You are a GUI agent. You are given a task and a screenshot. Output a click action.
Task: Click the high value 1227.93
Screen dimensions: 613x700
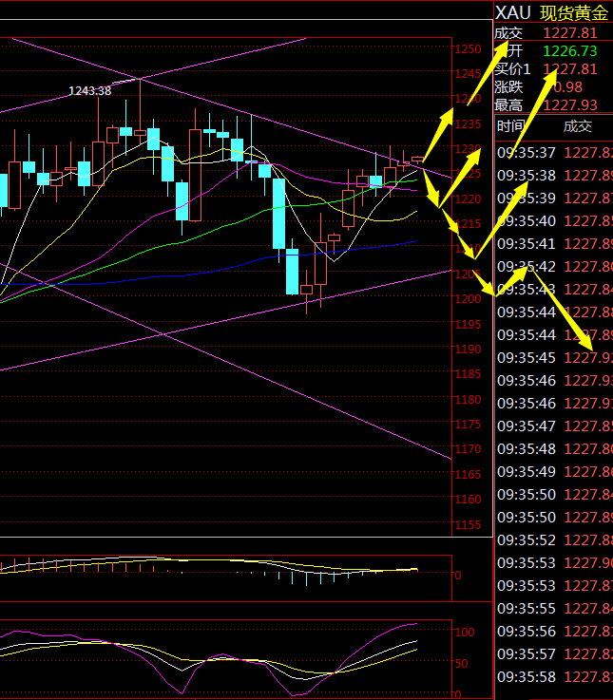(x=570, y=105)
